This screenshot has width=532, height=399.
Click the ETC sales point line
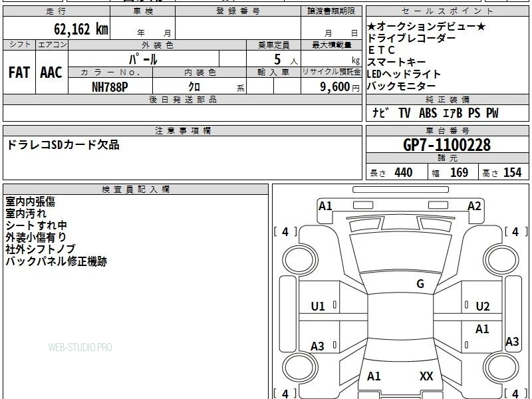pos(382,51)
